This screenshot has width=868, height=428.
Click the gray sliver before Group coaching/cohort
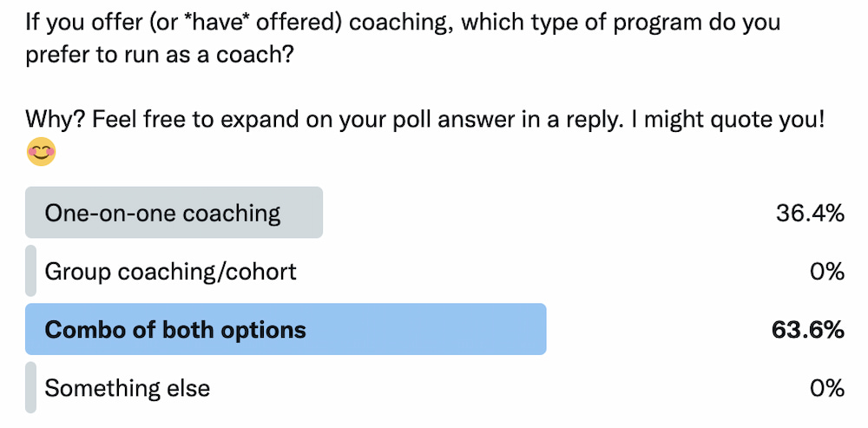coord(31,271)
